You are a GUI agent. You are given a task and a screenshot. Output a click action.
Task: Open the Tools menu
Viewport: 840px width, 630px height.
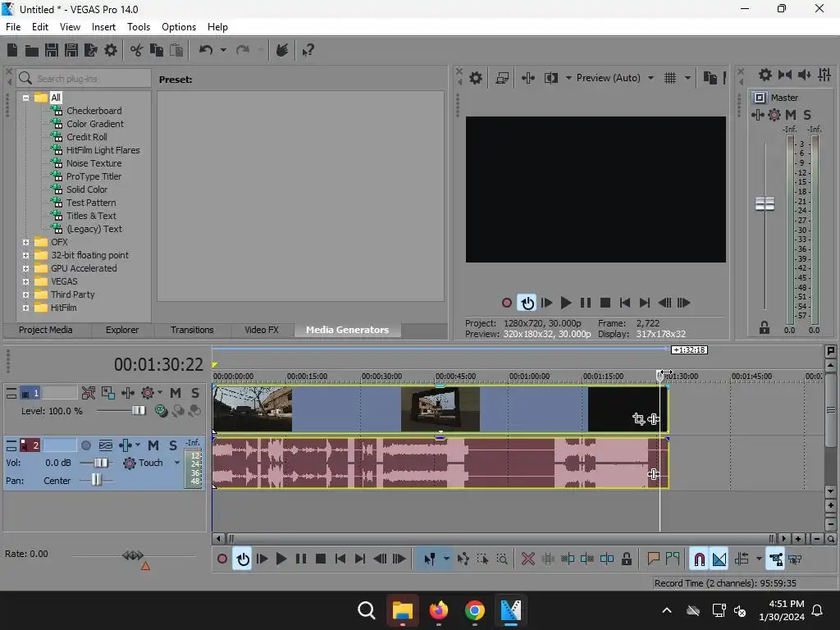pyautogui.click(x=138, y=27)
